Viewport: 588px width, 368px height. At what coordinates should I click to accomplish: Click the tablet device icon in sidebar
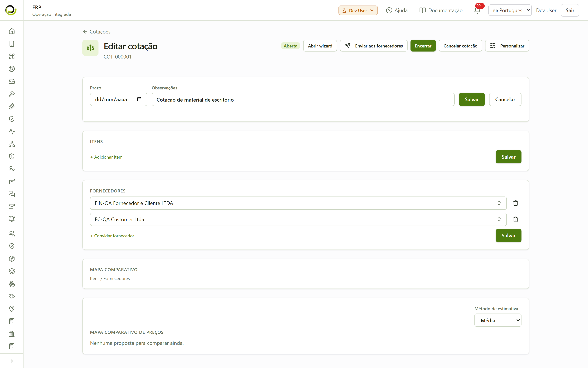coord(12,44)
